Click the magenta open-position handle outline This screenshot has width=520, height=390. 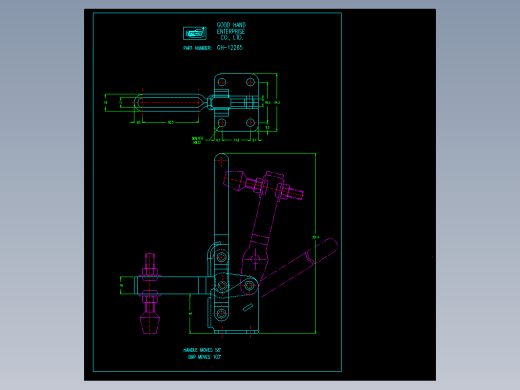pos(299,267)
